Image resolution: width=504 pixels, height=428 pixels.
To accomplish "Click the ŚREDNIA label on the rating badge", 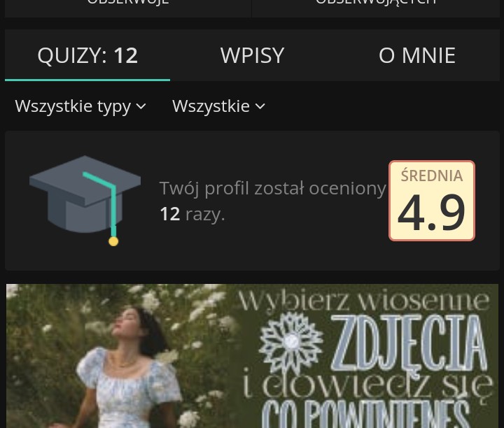I will pyautogui.click(x=432, y=176).
